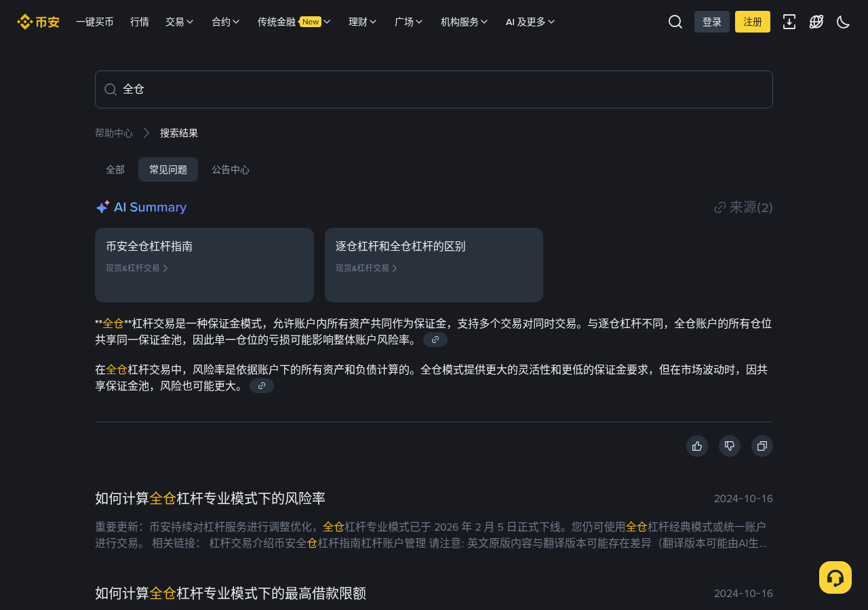868x610 pixels.
Task: Click the 注册 button
Action: tap(753, 22)
